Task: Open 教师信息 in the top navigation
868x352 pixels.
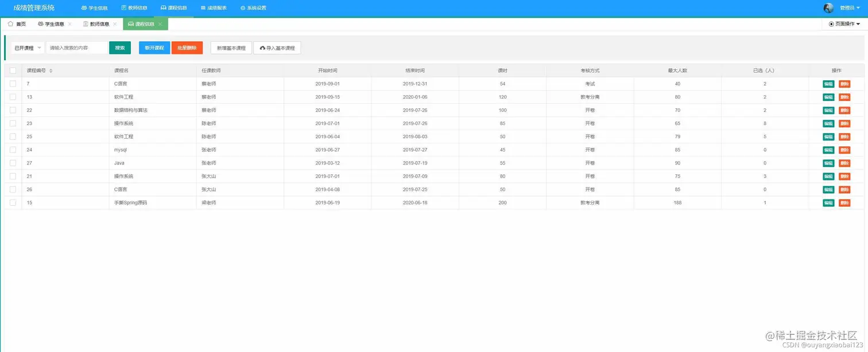Action: click(134, 8)
